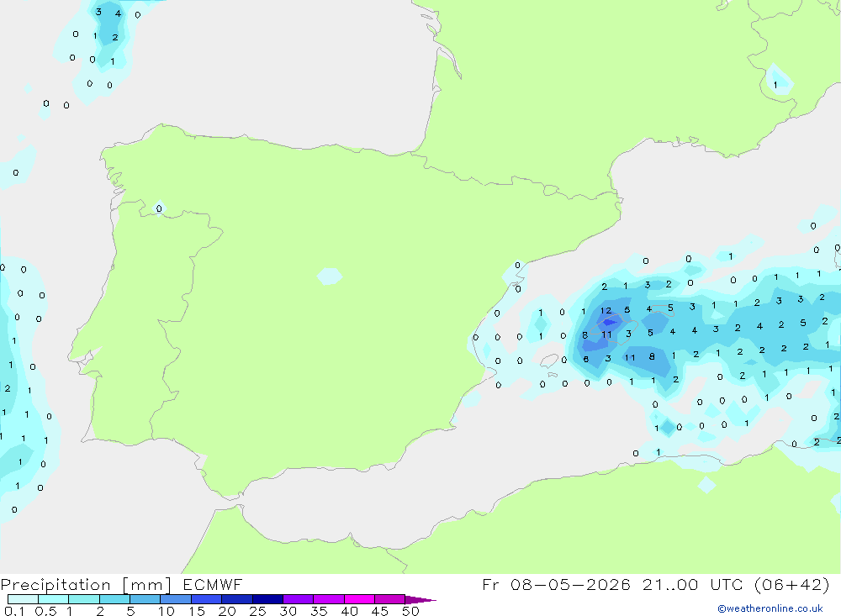Click the 0.1–0.5 mm palest legend swatch

tap(23, 599)
